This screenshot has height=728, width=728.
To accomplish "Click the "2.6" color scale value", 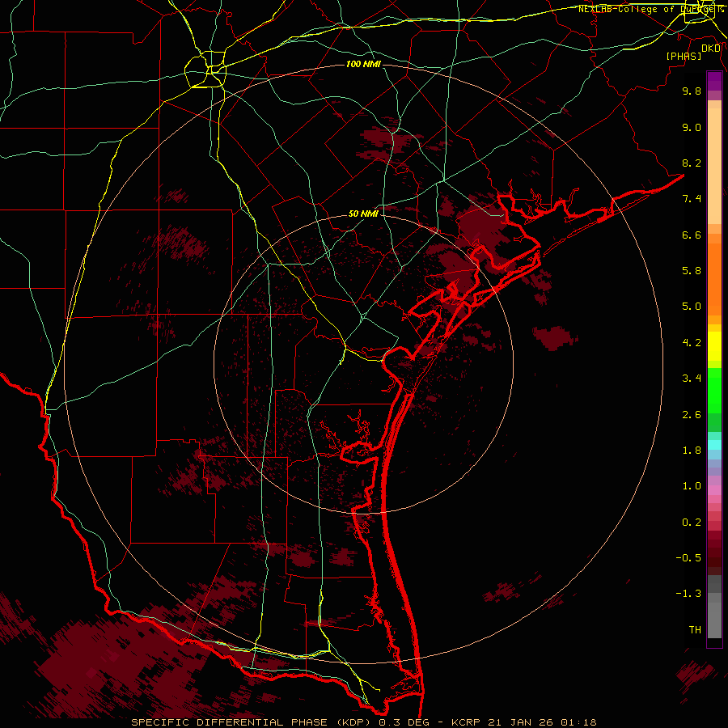I will [692, 415].
